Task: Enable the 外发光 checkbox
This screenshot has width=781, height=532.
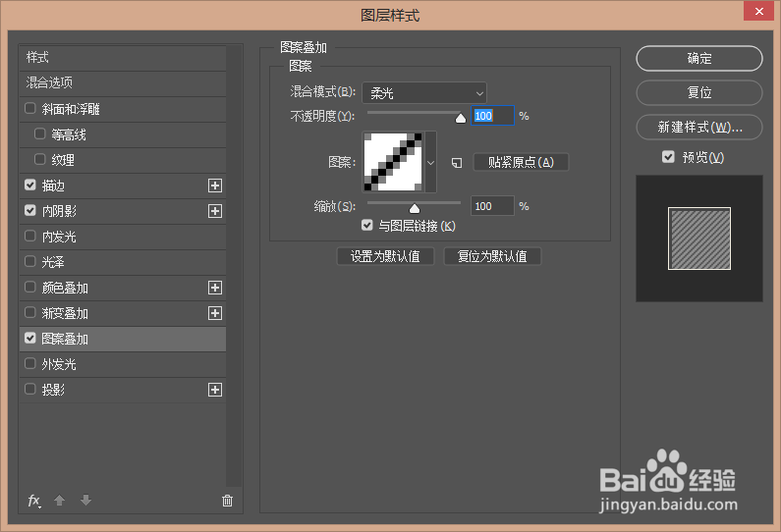Action: [x=30, y=364]
